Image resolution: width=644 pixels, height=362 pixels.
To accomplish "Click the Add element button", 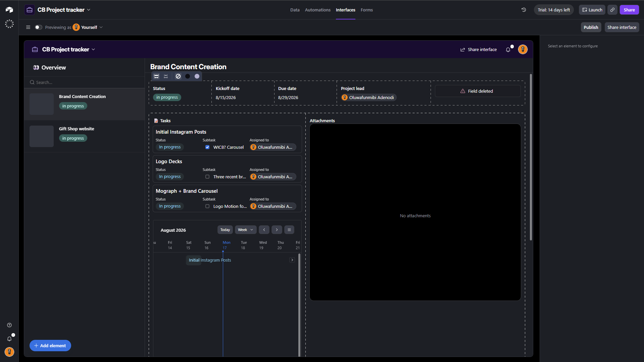I will coord(50,346).
